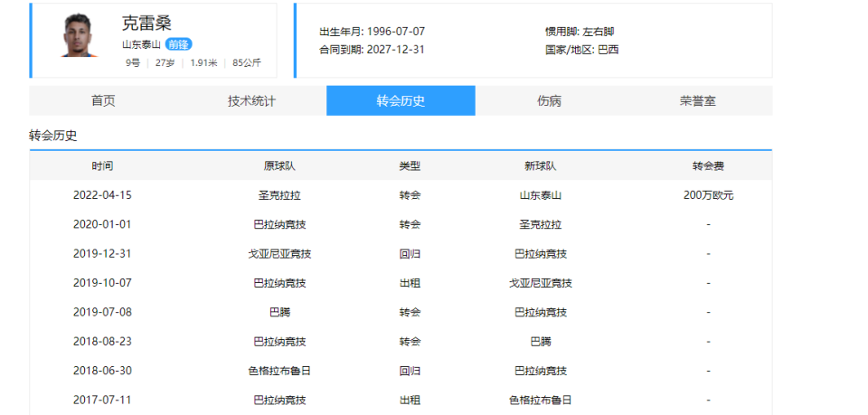The image size is (868, 415).
Task: Click 巴腾 in the 2019-07-08 row
Action: point(279,313)
